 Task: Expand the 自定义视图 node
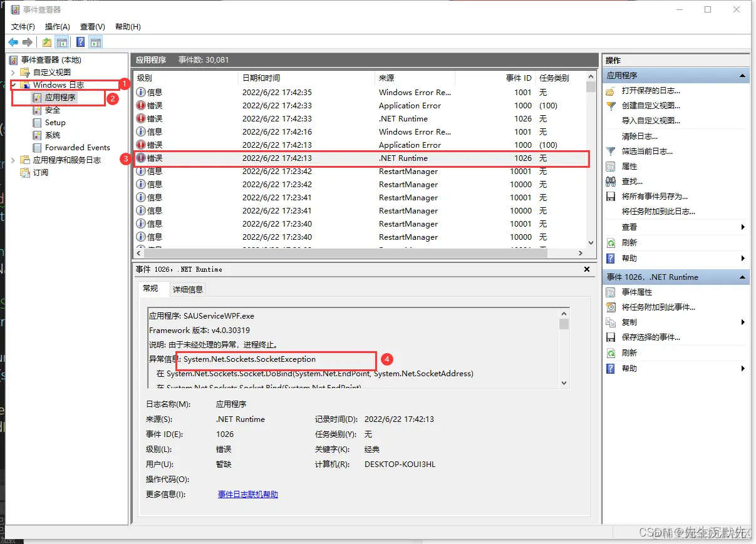point(13,73)
